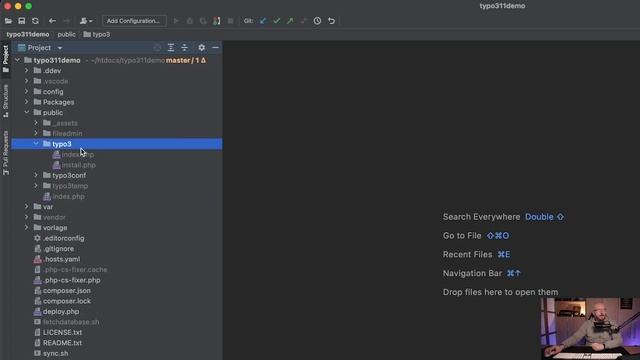Click Git Update Project blue arrow

(x=263, y=21)
